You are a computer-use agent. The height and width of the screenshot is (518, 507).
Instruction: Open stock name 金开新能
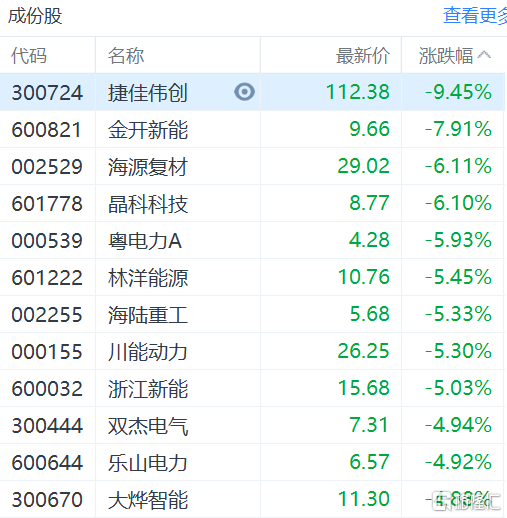coord(148,129)
